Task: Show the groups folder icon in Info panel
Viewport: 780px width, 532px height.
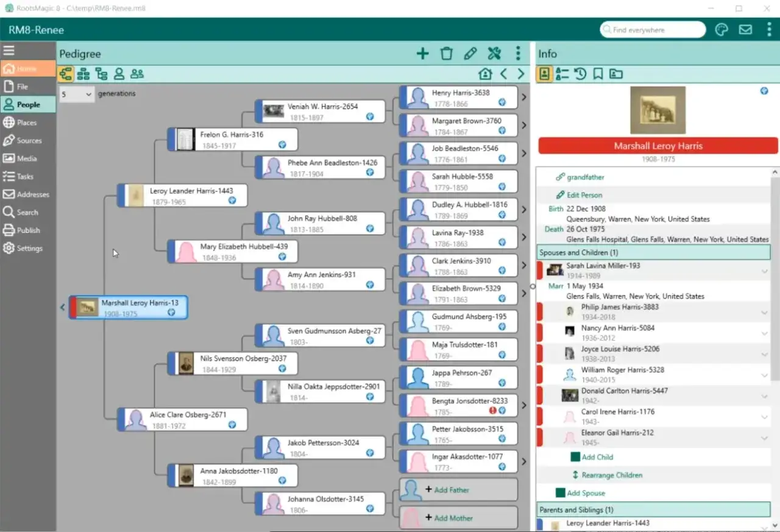Action: pyautogui.click(x=616, y=74)
